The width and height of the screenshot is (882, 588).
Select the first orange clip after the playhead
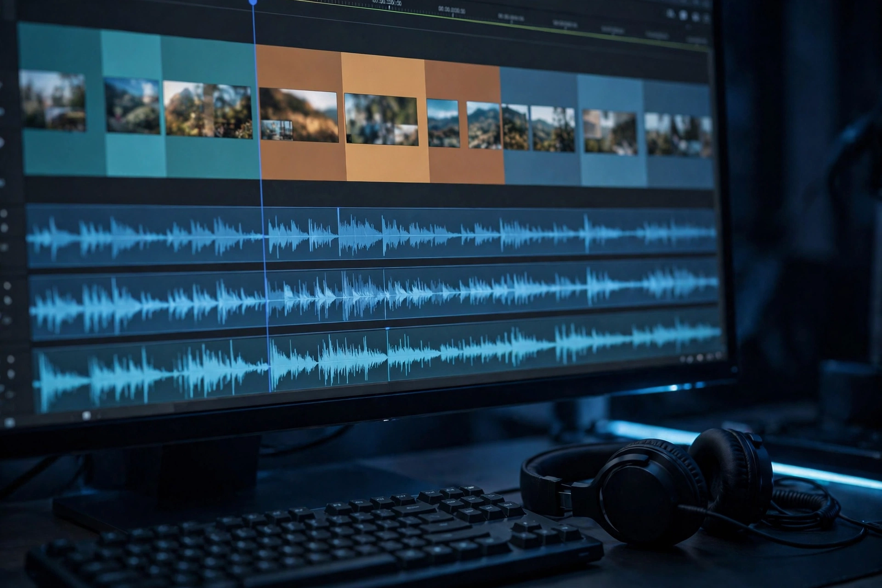point(301,113)
